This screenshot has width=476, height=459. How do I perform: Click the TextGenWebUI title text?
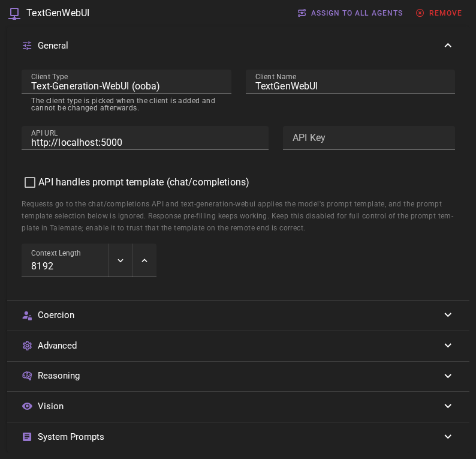coord(58,13)
